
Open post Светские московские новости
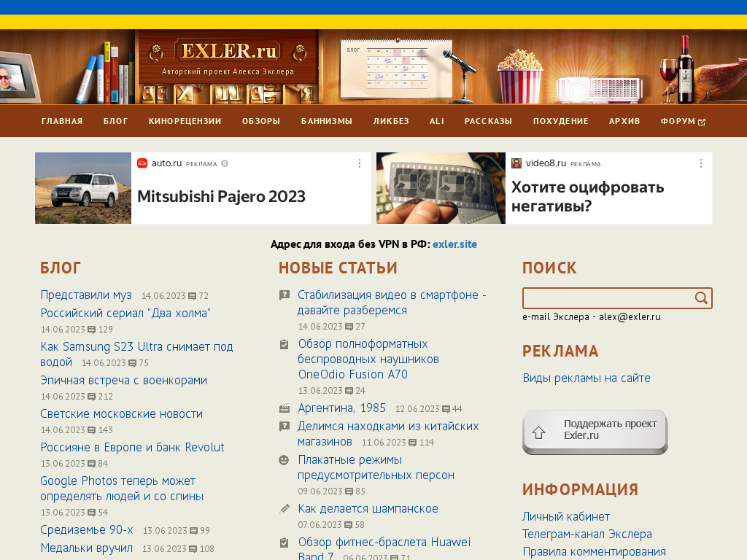pyautogui.click(x=122, y=414)
